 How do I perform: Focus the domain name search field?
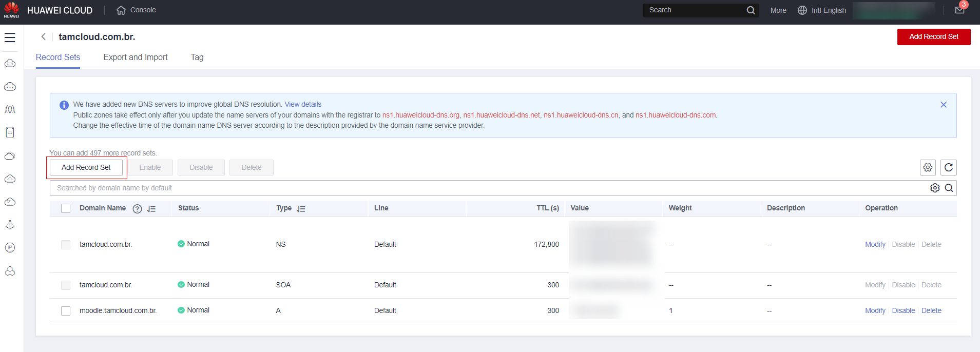coord(462,188)
